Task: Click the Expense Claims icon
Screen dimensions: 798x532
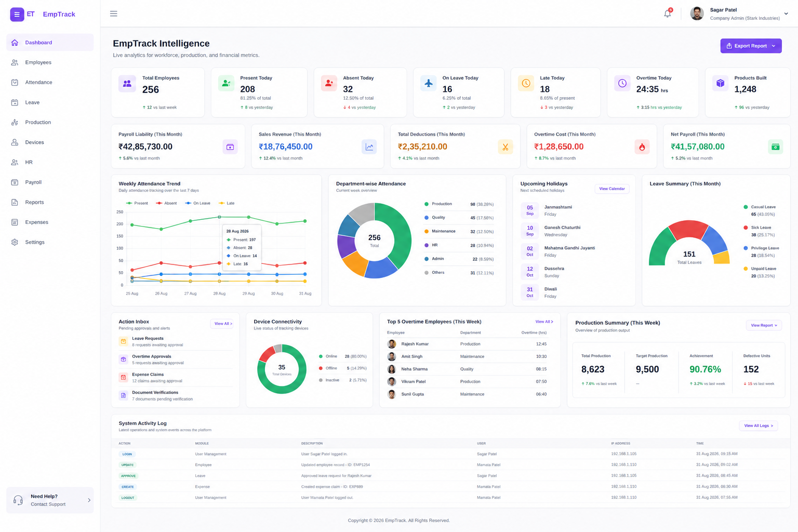Action: [124, 378]
